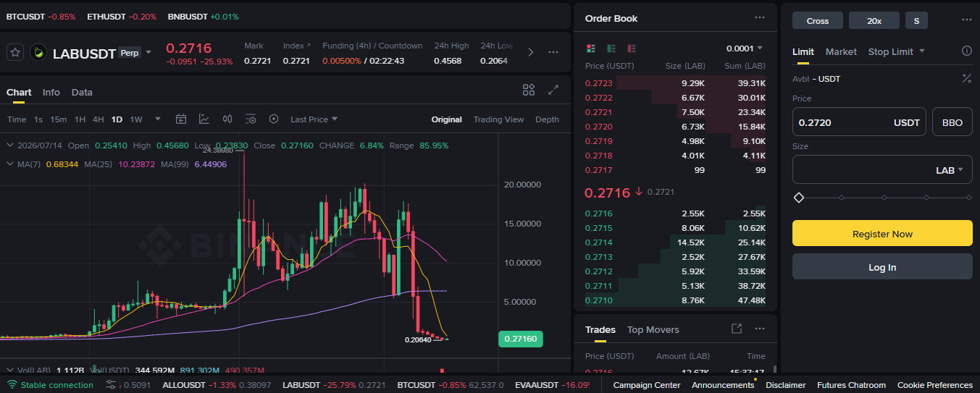This screenshot has width=980, height=393.
Task: Select the 1H time interval
Action: [x=80, y=119]
